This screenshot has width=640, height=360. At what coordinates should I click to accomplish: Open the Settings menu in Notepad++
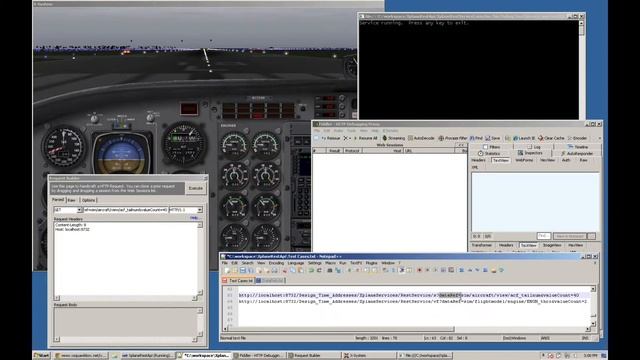tap(315, 263)
